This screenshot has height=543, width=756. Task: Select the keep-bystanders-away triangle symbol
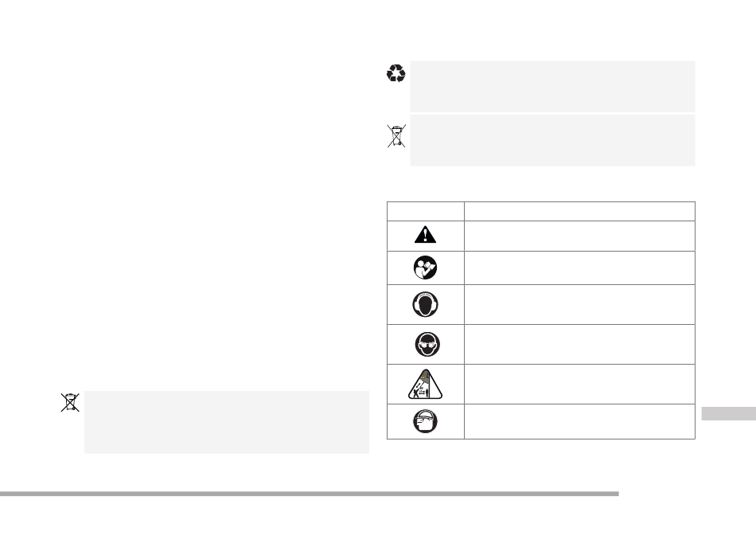425,385
